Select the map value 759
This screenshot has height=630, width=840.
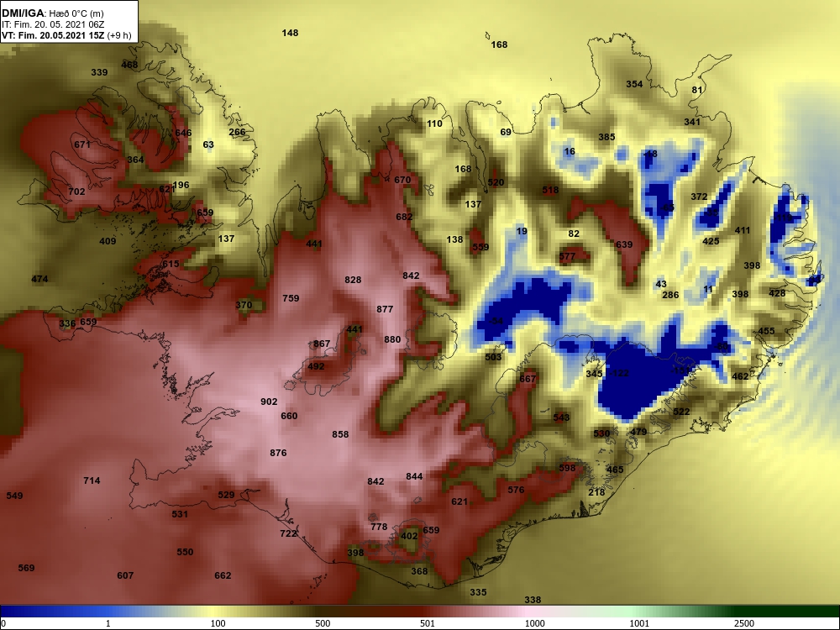point(291,298)
